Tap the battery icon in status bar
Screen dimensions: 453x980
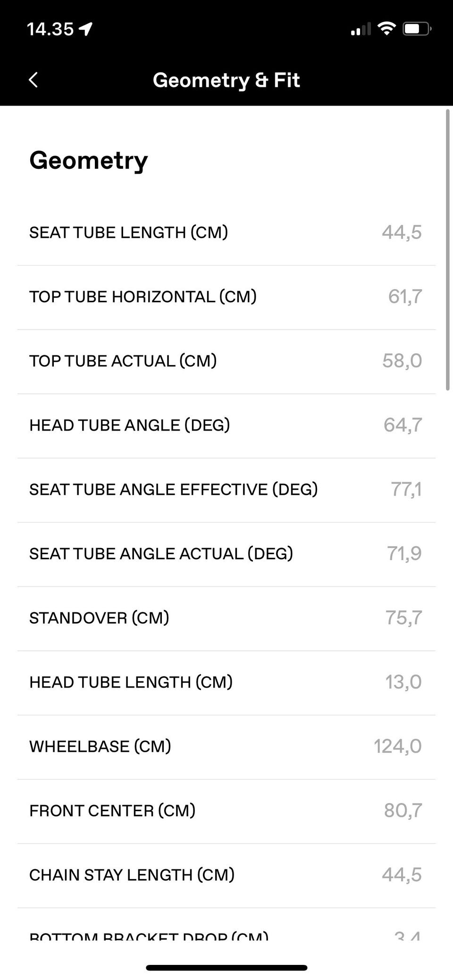(417, 29)
